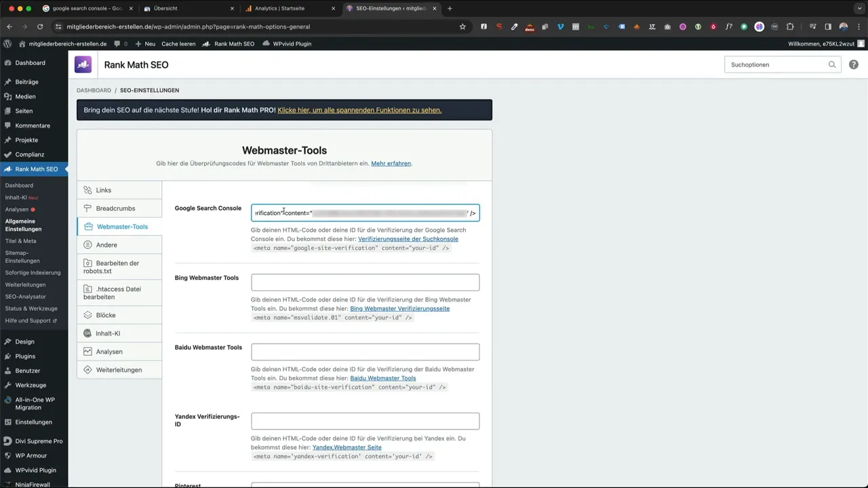
Task: Open the Bing Webmaster Verifizierungsseite link
Action: (x=399, y=308)
